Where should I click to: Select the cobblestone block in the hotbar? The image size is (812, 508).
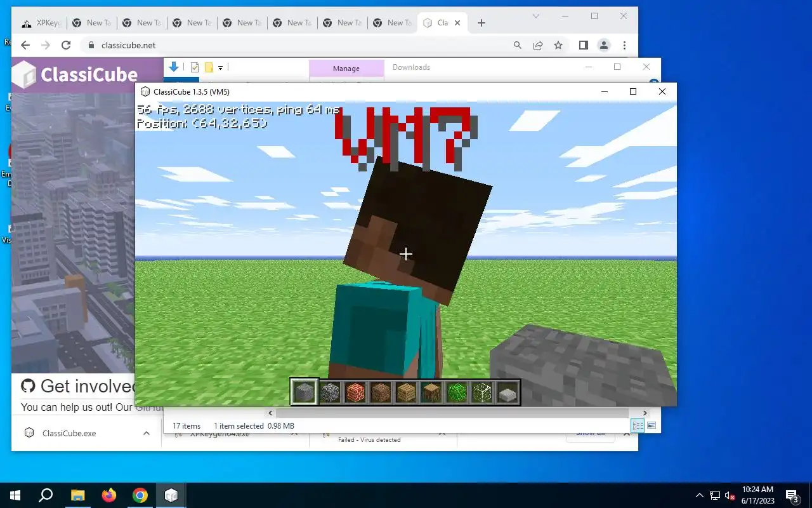[x=330, y=392]
